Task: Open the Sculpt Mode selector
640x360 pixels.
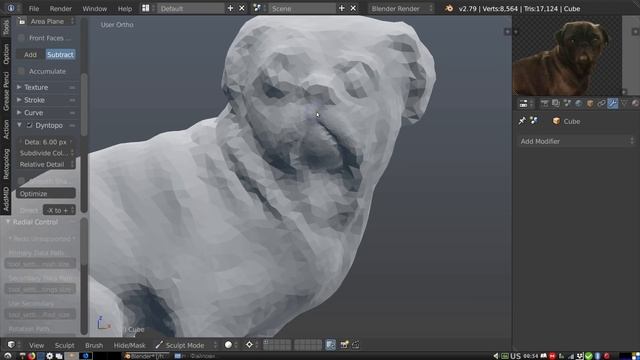Action: 186,345
